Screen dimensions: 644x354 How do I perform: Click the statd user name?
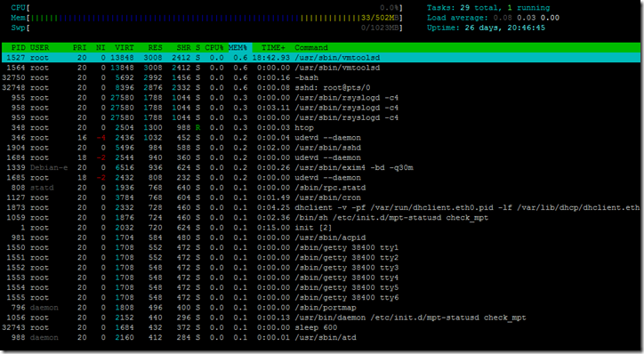42,188
